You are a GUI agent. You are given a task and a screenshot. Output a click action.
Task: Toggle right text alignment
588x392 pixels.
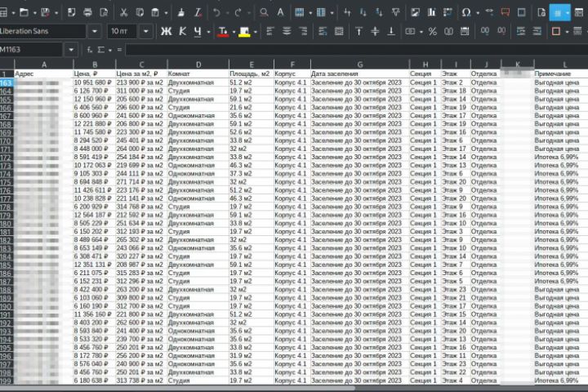pyautogui.click(x=302, y=32)
